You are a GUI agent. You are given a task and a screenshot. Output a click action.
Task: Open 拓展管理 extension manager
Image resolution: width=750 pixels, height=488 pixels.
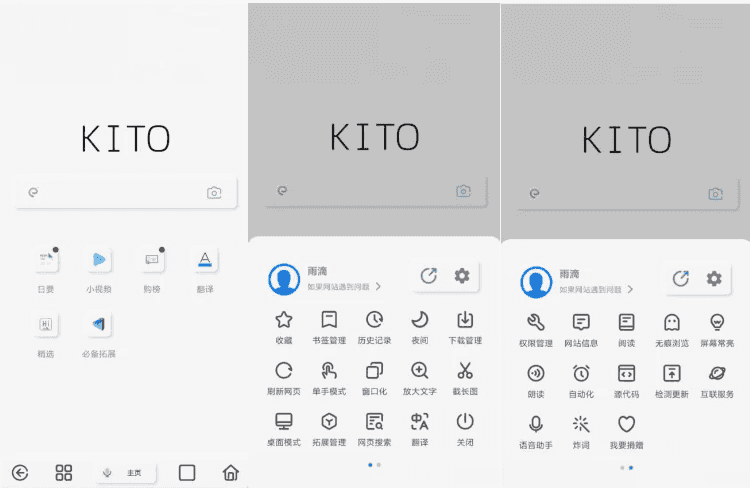coord(329,422)
